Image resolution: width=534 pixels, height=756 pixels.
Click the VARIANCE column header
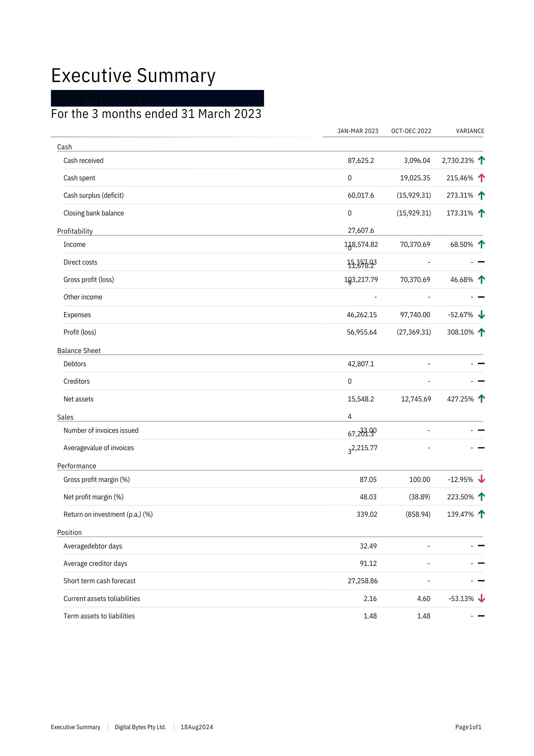470,131
